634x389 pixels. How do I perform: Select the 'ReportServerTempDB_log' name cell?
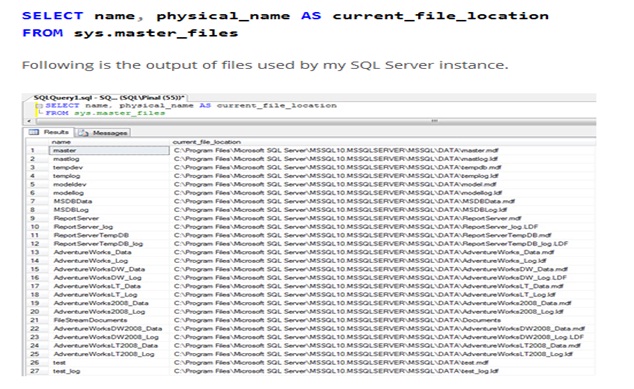click(109, 244)
